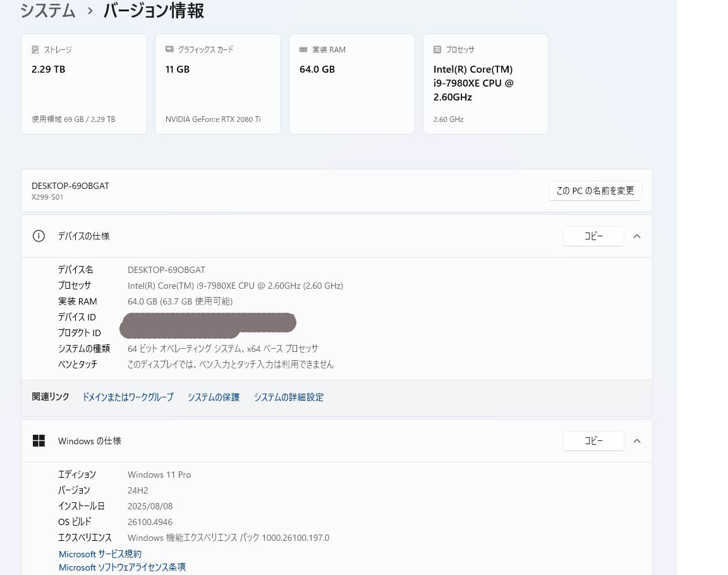Viewport: 728px width, 575px height.
Task: Select the Intel Core i9-7980XE processor card
Action: point(485,83)
